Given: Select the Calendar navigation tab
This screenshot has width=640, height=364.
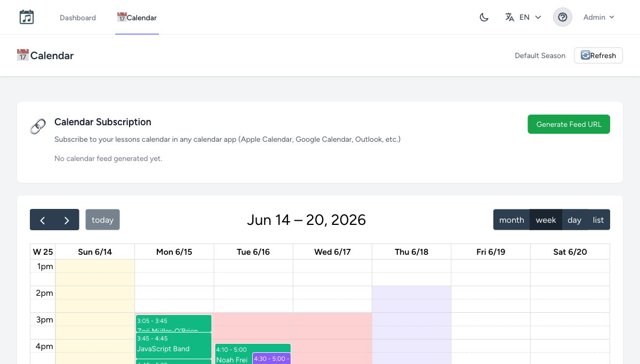Looking at the screenshot, I should click(x=137, y=18).
